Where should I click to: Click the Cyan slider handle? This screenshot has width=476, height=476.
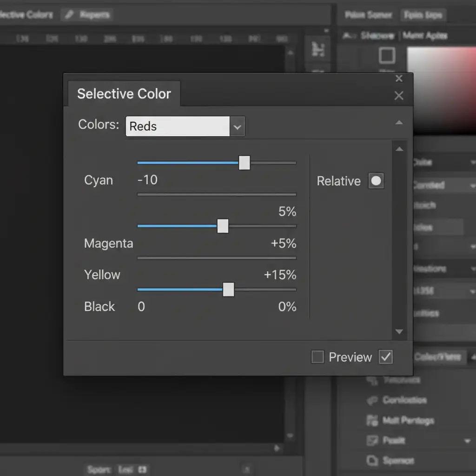click(x=245, y=163)
